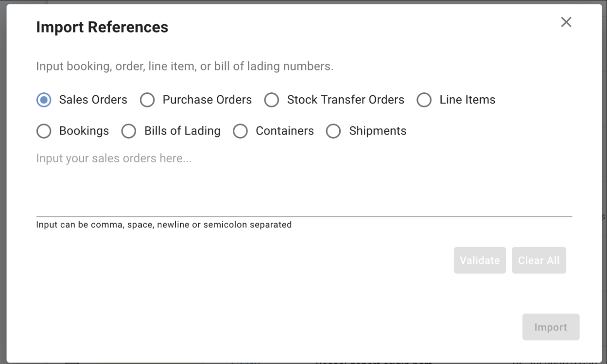Choose the Bills of Lading option

(129, 131)
